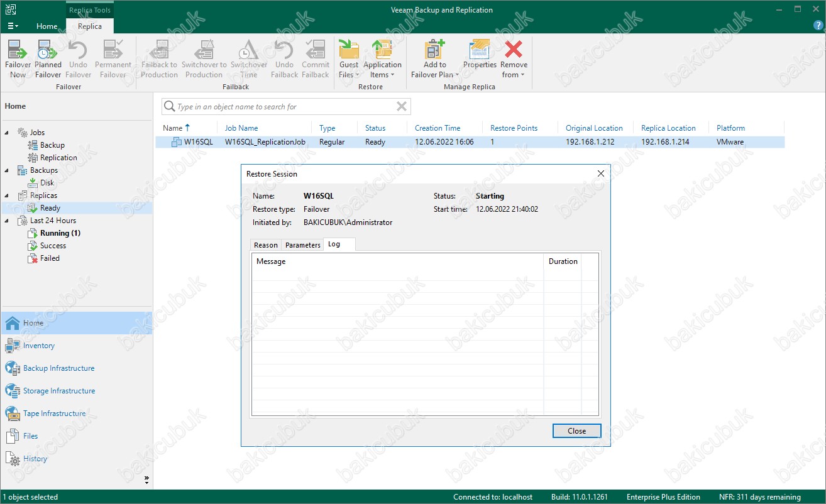Viewport: 826px width, 504px height.
Task: Open the Remove from dropdown
Action: click(x=514, y=60)
